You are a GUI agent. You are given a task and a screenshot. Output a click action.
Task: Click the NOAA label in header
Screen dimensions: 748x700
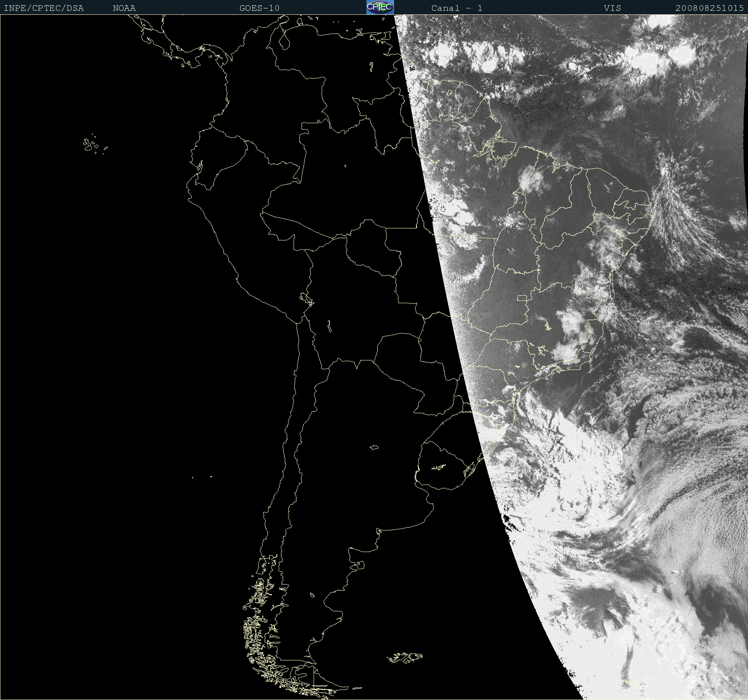click(124, 8)
